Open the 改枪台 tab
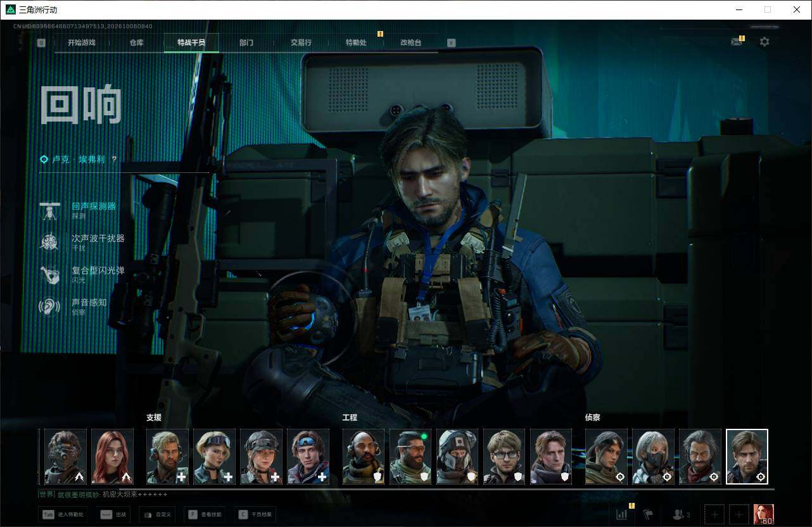Viewport: 812px width, 527px height. tap(410, 42)
